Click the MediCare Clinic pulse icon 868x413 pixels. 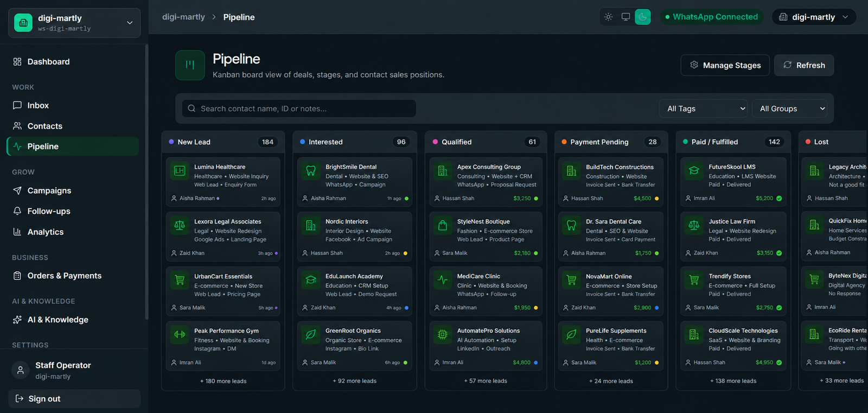(x=443, y=280)
